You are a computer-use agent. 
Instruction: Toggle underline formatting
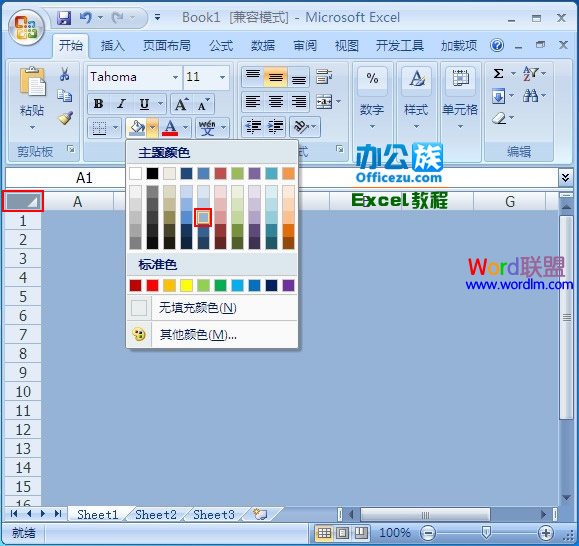pyautogui.click(x=144, y=104)
